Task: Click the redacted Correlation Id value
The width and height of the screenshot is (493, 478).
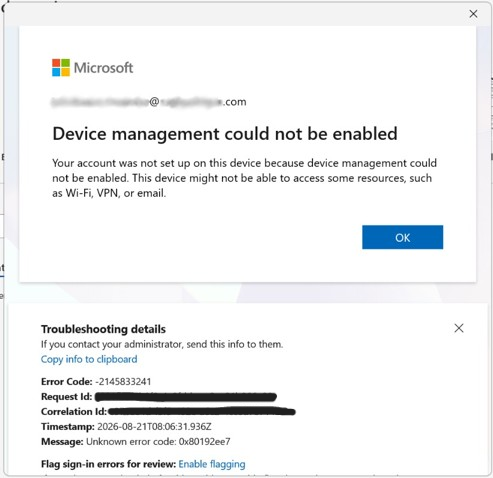Action: [x=202, y=412]
